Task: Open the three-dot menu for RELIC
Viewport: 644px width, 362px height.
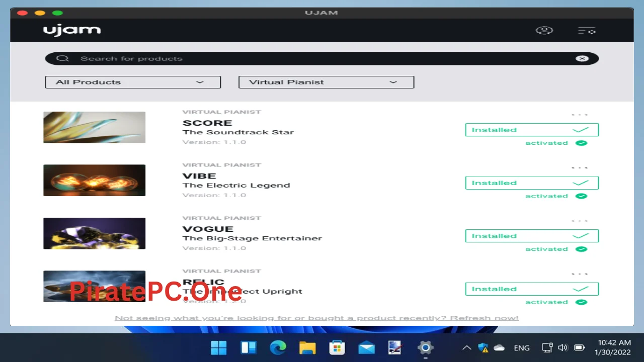Action: [580, 274]
